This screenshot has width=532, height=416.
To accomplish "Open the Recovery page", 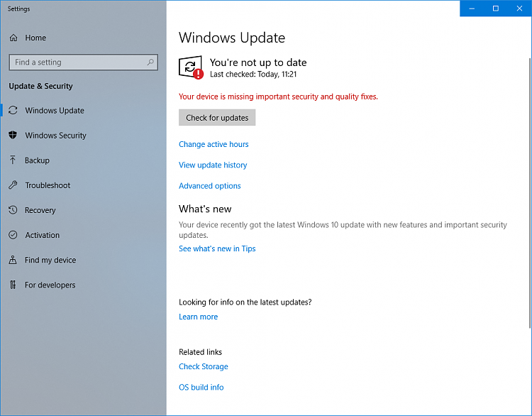I will coord(83,210).
